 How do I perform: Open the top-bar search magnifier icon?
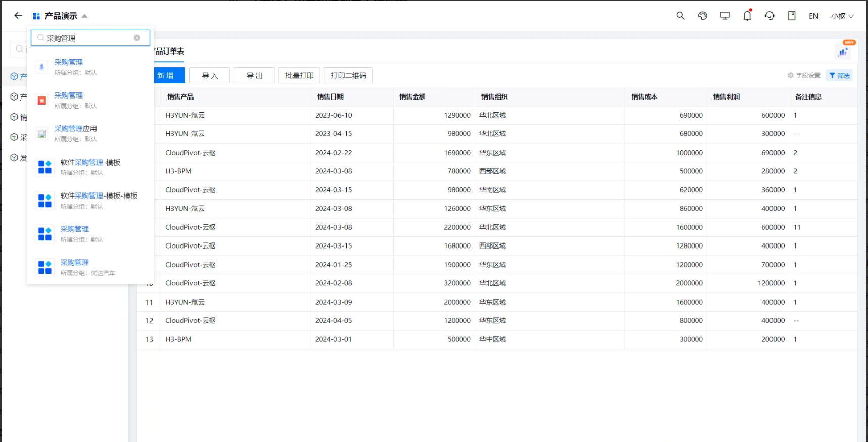[x=680, y=16]
